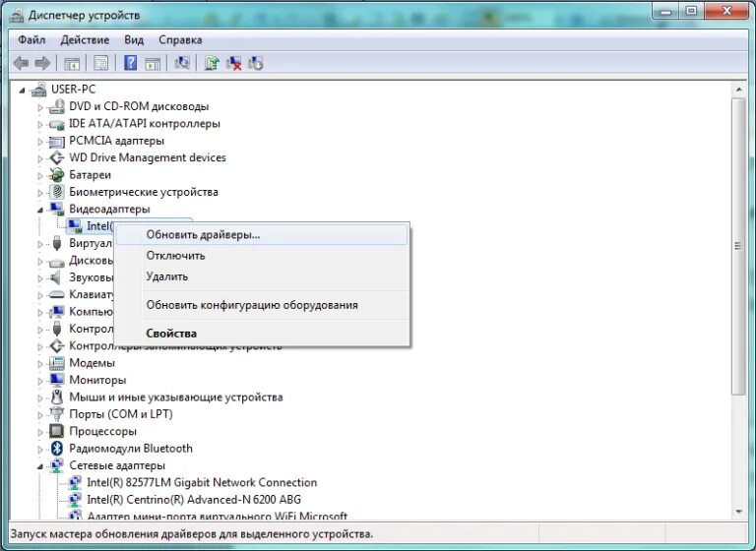Choose Свойства in context menu
756x551 pixels.
[262, 334]
